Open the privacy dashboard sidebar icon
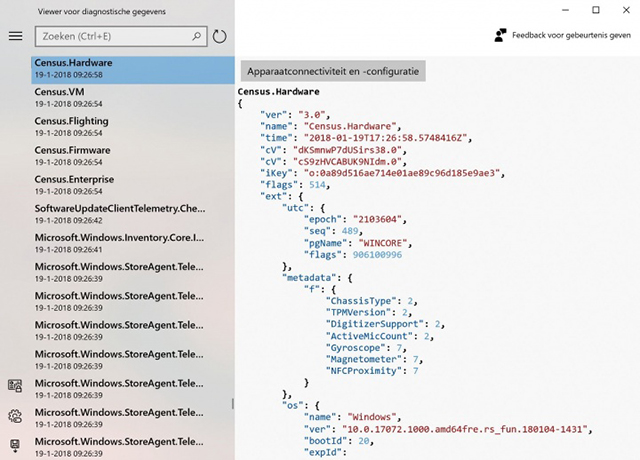Screen dimensions: 640x460 (x=15, y=386)
